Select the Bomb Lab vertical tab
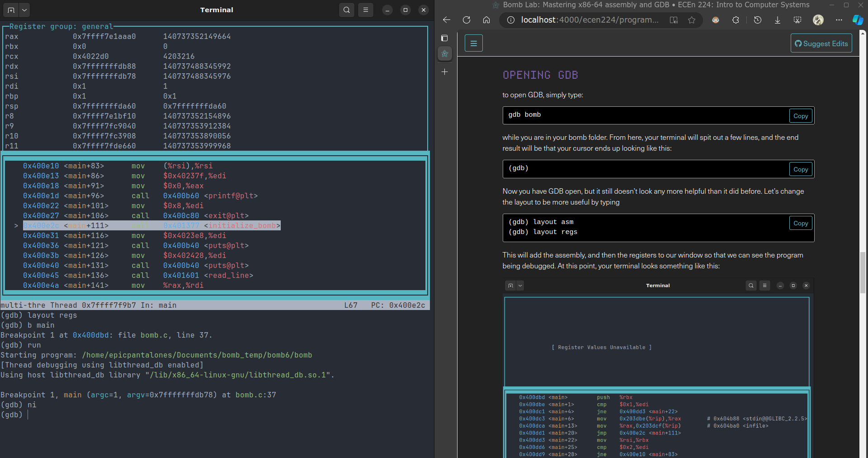Viewport: 868px width, 458px height. tap(445, 54)
